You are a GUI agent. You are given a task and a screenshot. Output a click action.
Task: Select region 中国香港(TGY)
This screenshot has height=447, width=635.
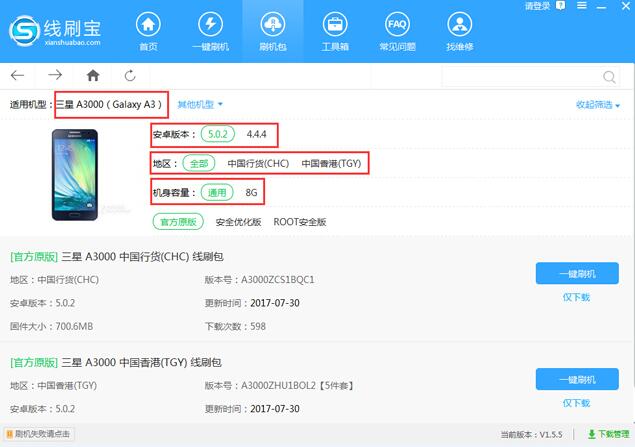(x=331, y=164)
